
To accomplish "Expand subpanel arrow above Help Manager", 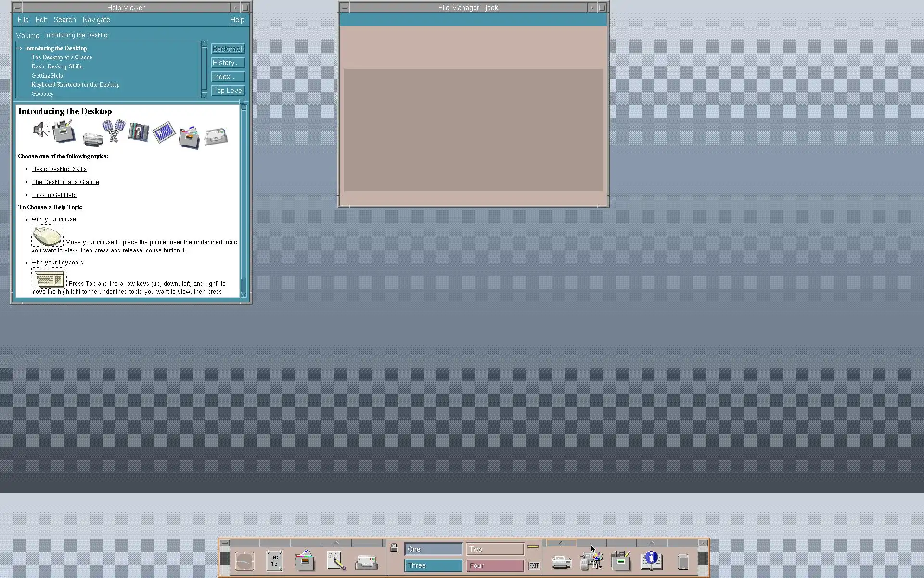I will [x=652, y=543].
